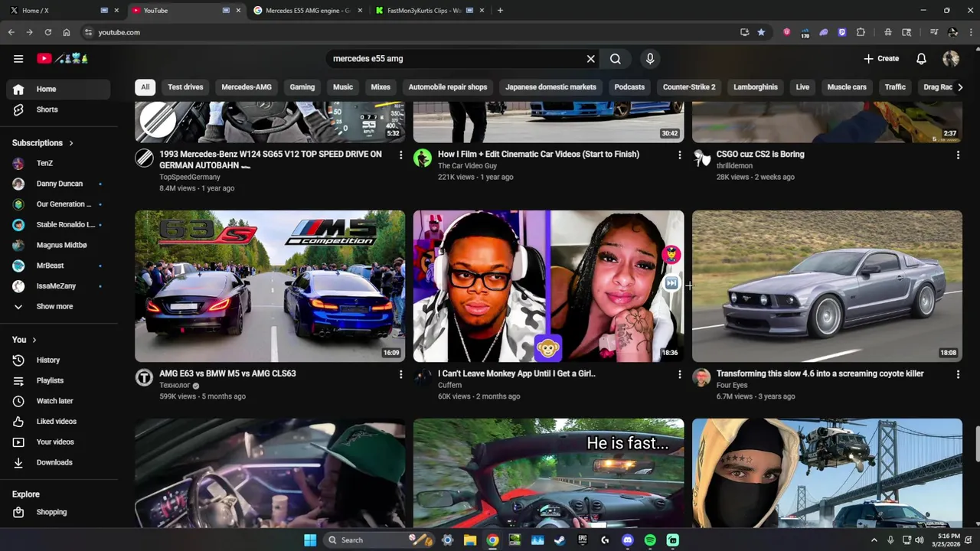Open Windows Start menu
The height and width of the screenshot is (551, 980).
click(310, 540)
